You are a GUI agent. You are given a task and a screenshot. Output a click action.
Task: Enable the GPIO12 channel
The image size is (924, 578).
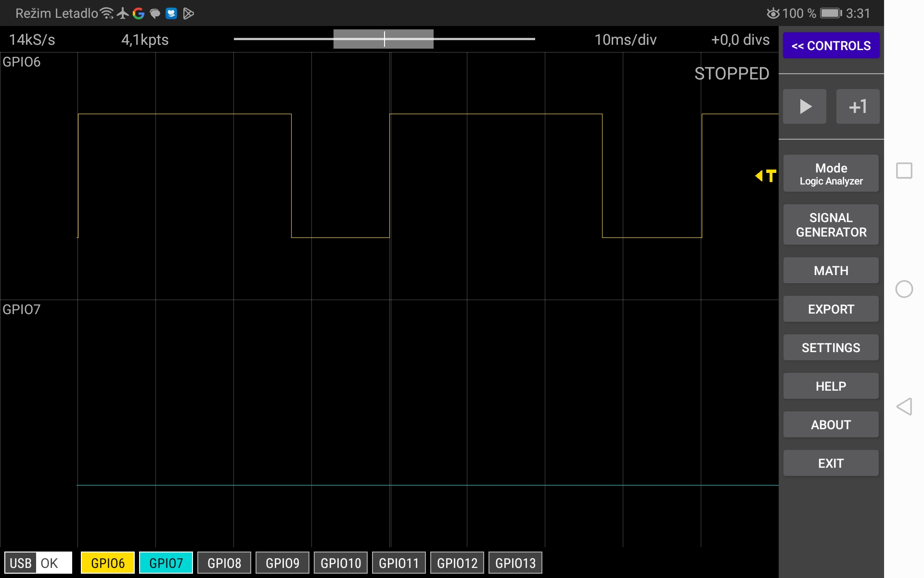coord(456,562)
